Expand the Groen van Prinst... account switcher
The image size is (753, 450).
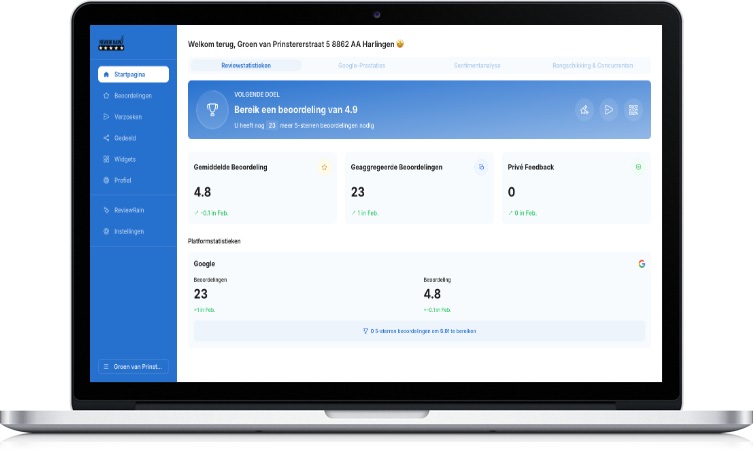(134, 366)
